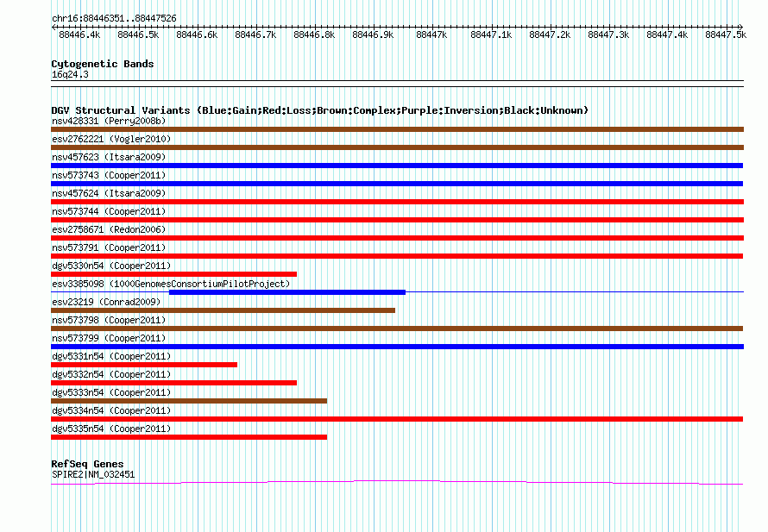Open variant dgv5330n54 (Cooper2011) label

click(111, 266)
